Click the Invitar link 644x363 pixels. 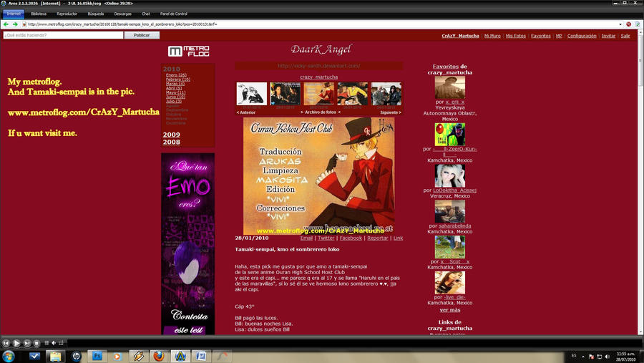609,36
